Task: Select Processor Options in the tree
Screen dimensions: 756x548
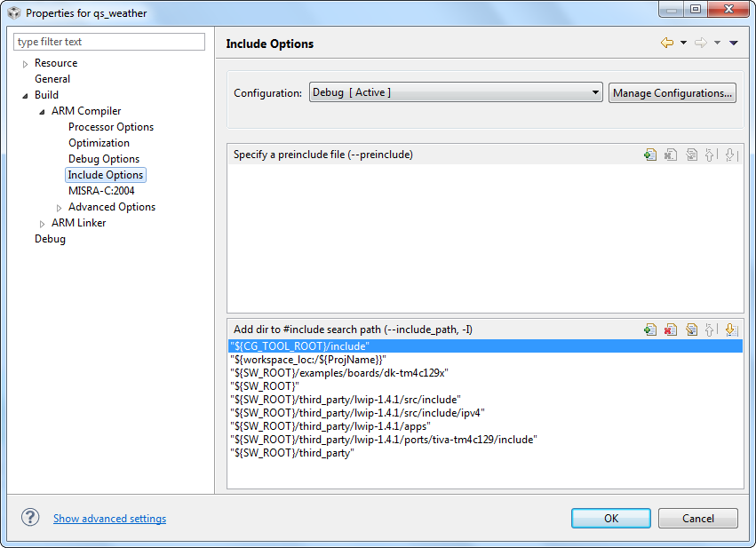Action: tap(111, 127)
